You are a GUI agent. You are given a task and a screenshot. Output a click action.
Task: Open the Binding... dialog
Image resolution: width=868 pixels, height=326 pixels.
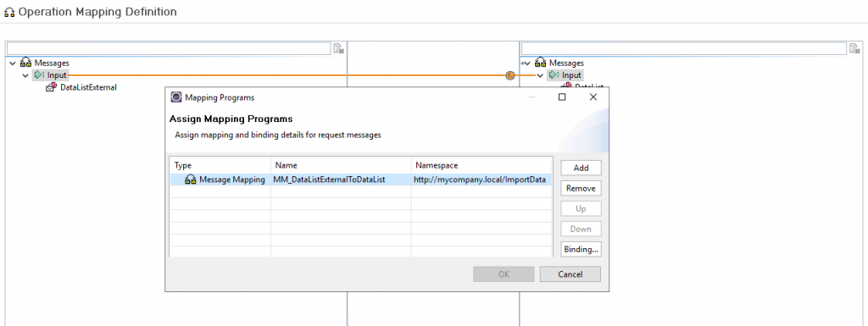coord(581,249)
